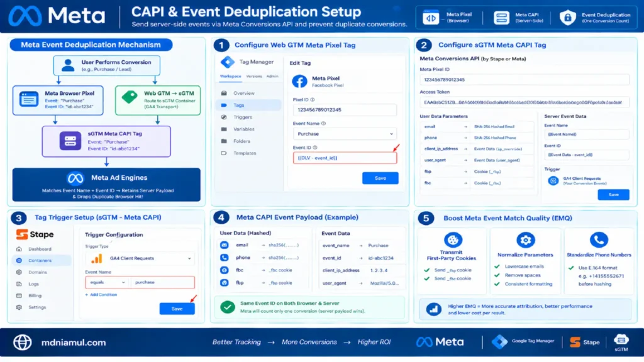Click the Normalize Parameters gear icon
The height and width of the screenshot is (362, 644).
click(525, 239)
